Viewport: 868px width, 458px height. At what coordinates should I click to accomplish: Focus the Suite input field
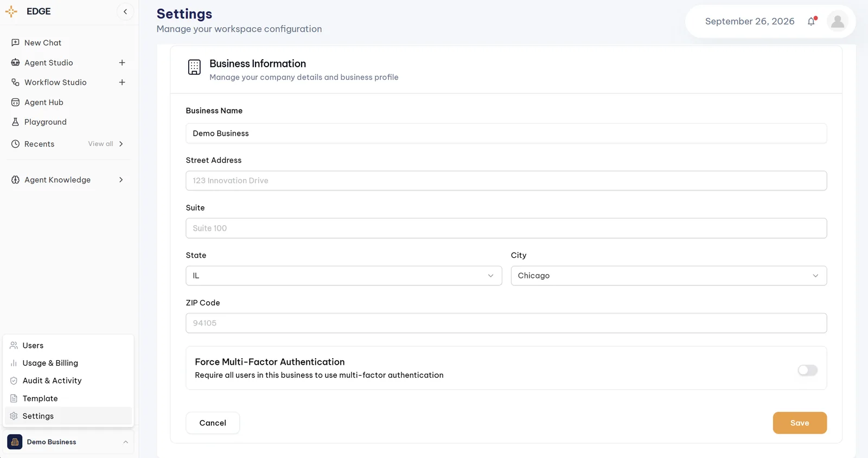(506, 228)
